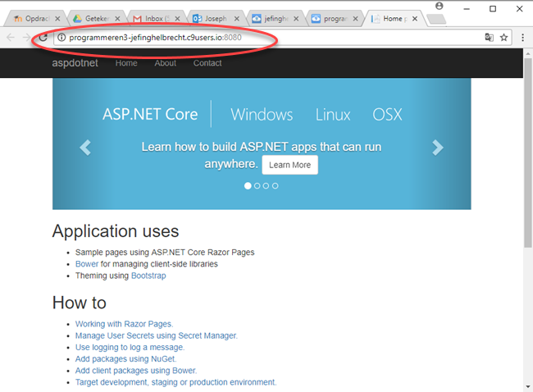Maximize the Chrome window

(x=493, y=9)
